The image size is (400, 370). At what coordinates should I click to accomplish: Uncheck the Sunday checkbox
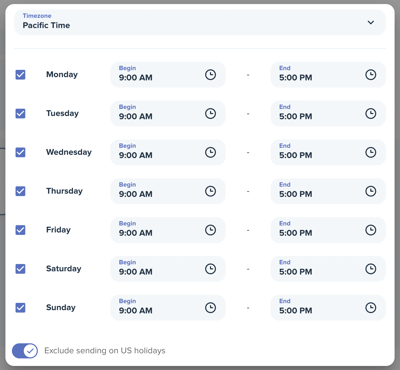tap(20, 308)
